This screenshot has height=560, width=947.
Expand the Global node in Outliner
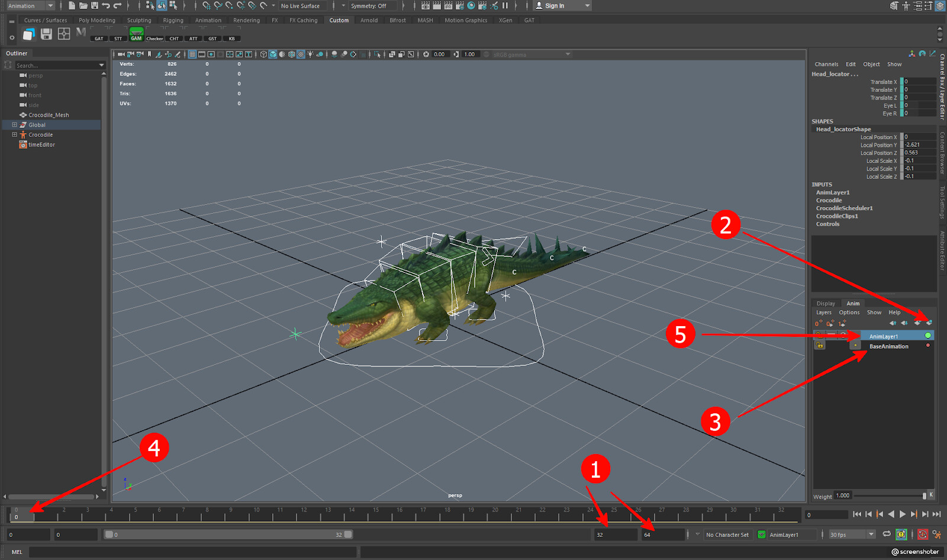(15, 125)
